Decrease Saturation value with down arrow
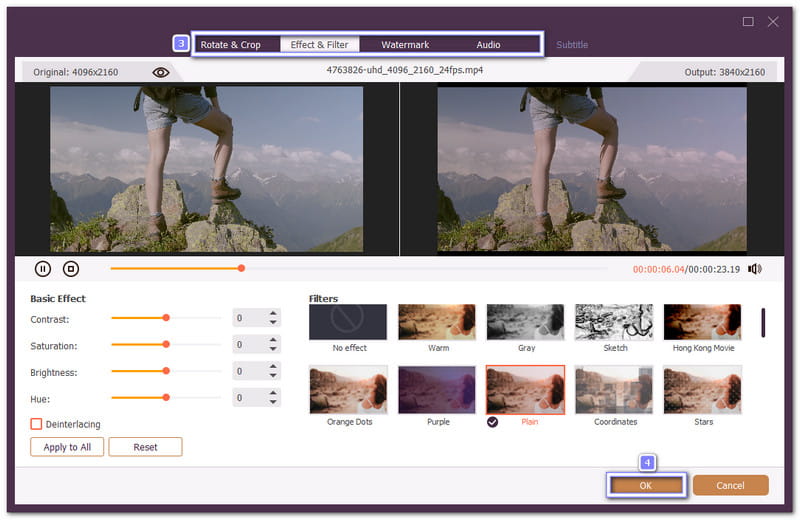The height and width of the screenshot is (520, 800). tap(273, 349)
